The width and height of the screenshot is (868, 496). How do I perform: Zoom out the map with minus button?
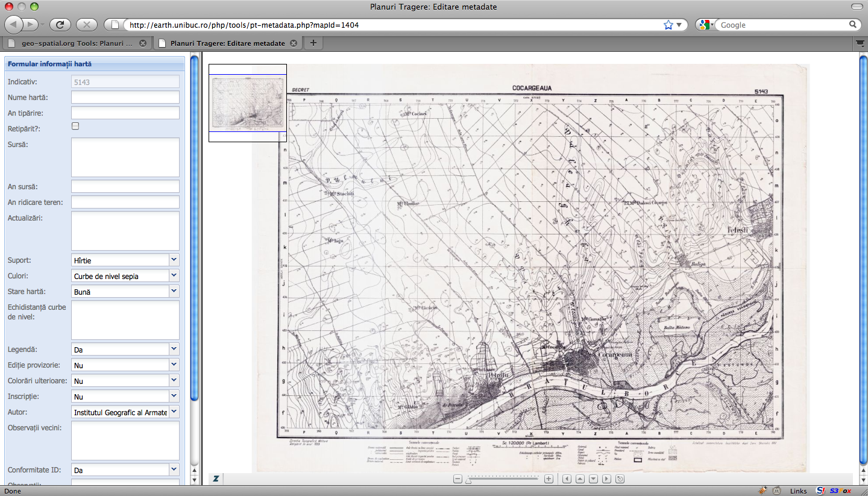click(x=458, y=479)
